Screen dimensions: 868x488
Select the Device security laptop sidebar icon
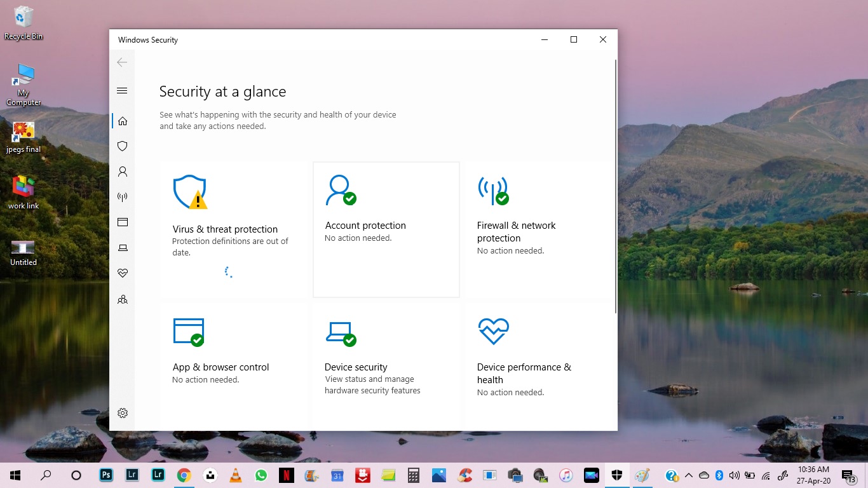(x=123, y=248)
